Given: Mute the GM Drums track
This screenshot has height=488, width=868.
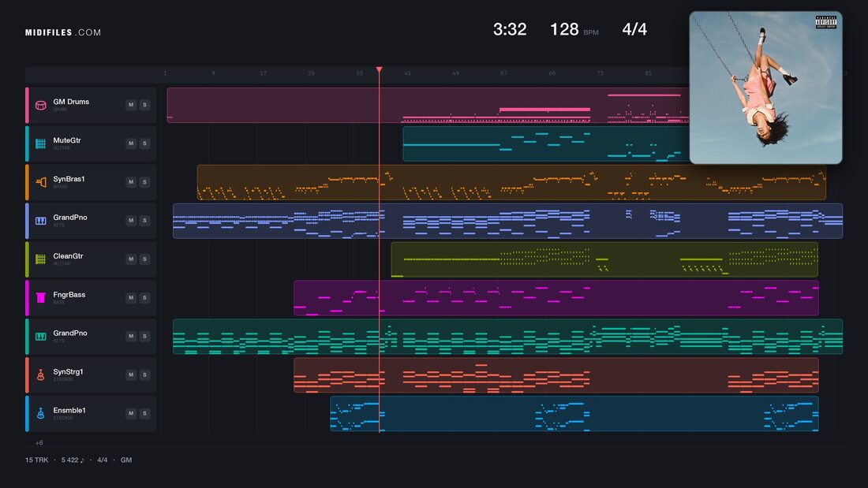Looking at the screenshot, I should (131, 105).
